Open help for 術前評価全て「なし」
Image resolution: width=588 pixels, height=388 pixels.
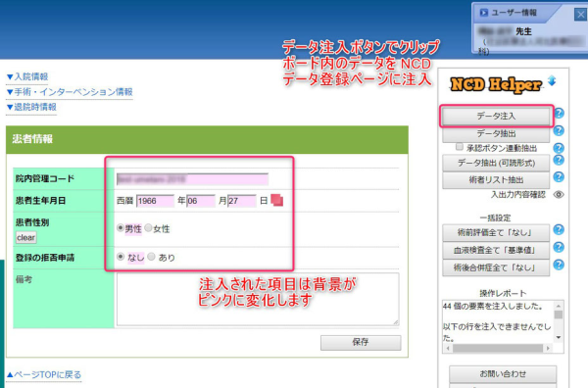[x=559, y=229]
